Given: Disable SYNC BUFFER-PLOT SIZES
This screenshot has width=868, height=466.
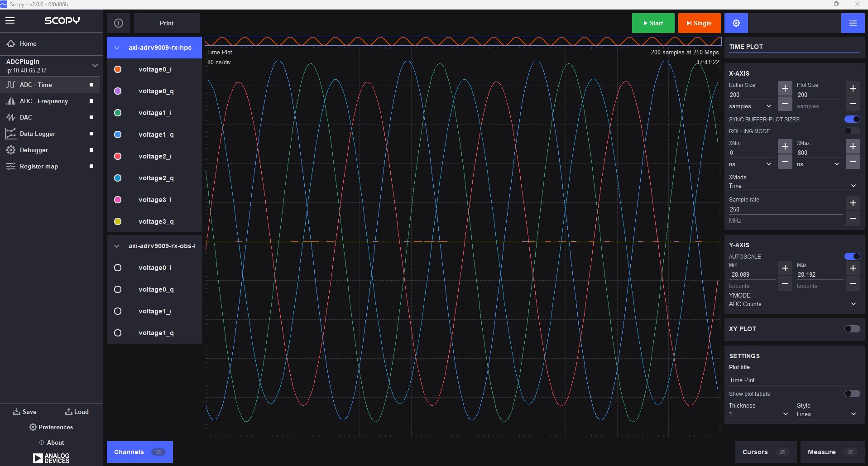Looking at the screenshot, I should point(853,119).
